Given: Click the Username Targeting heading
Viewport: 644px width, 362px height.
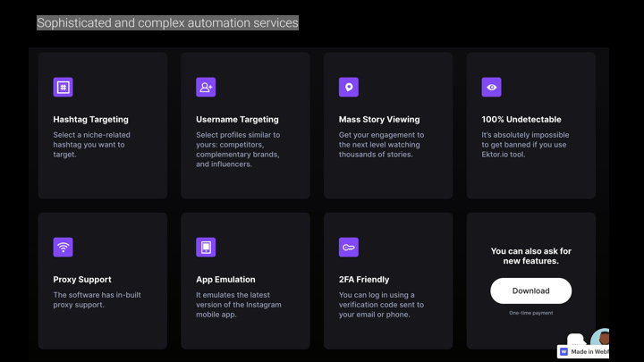Looking at the screenshot, I should click(237, 119).
